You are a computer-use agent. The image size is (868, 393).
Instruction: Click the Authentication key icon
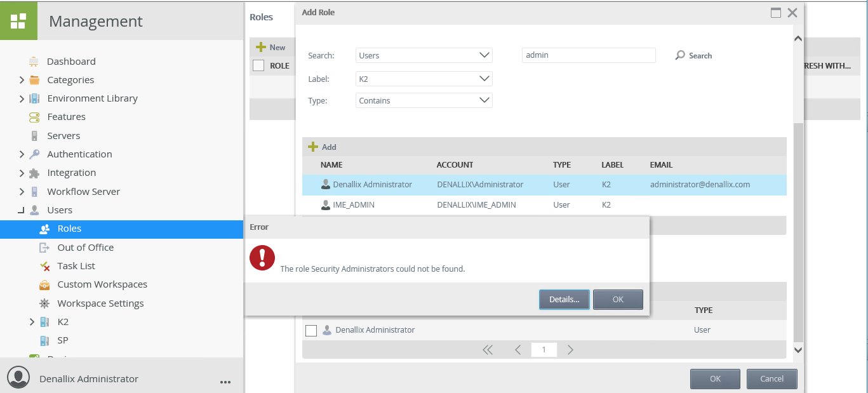34,154
